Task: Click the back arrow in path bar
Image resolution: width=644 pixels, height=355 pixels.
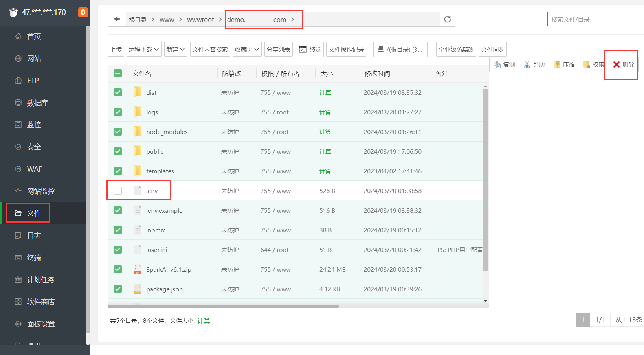Action: 117,19
